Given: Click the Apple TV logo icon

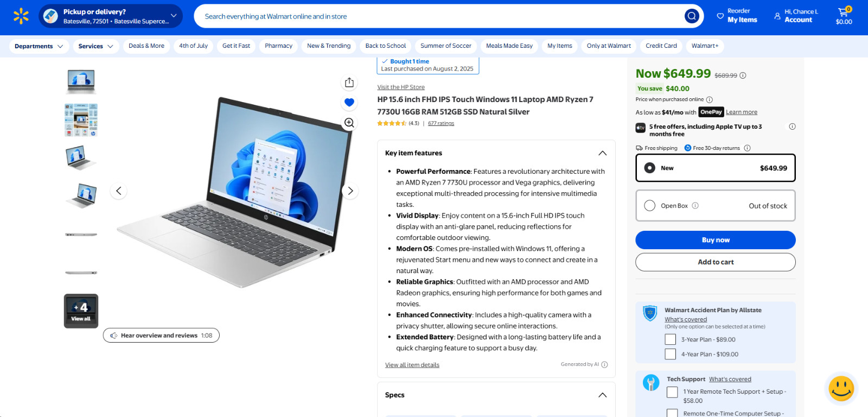Looking at the screenshot, I should [640, 128].
